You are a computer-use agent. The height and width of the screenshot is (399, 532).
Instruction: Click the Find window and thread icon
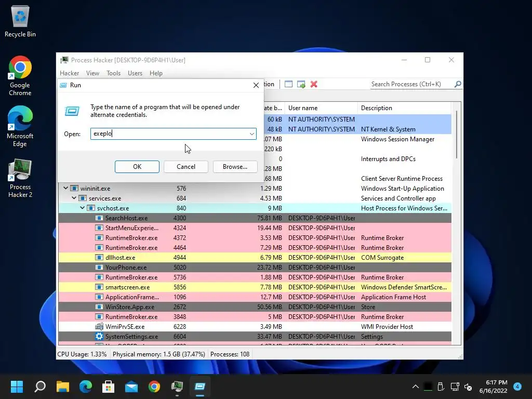(x=301, y=84)
